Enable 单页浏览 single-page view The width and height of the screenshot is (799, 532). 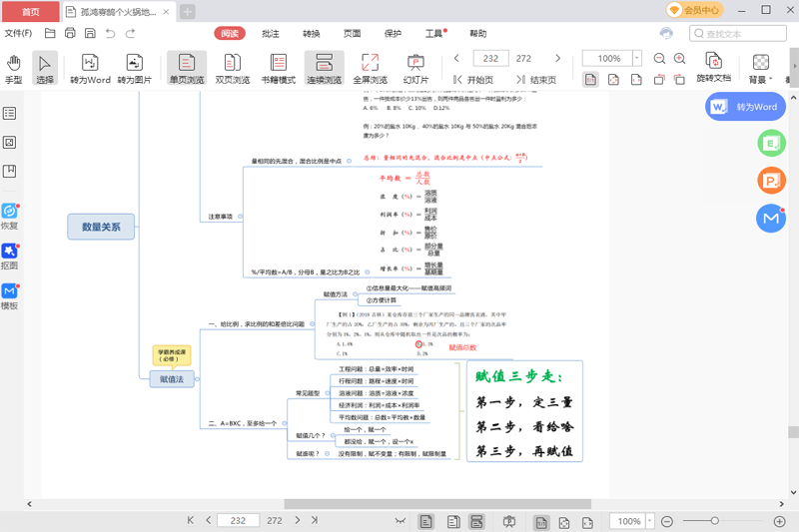pyautogui.click(x=187, y=69)
